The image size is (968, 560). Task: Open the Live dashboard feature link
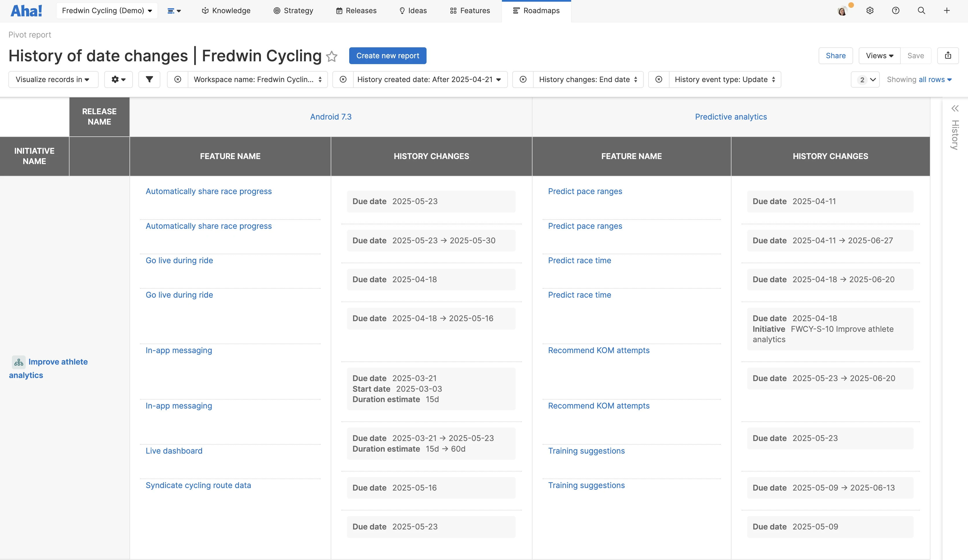(x=174, y=451)
